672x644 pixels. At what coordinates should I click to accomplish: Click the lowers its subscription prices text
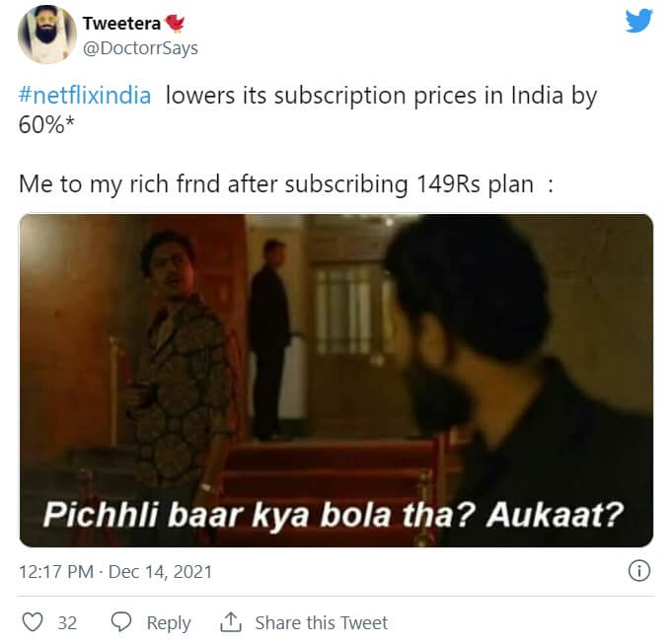click(x=382, y=95)
